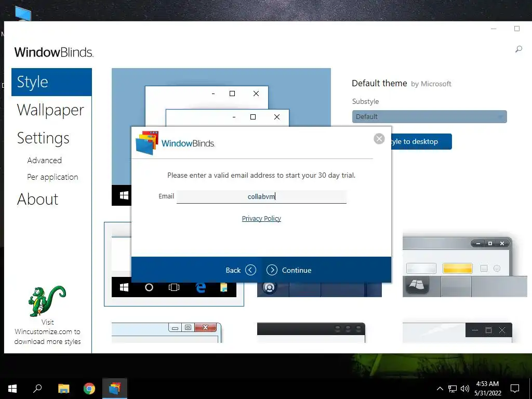Click the WindowBlinds taskbar icon

click(x=115, y=389)
